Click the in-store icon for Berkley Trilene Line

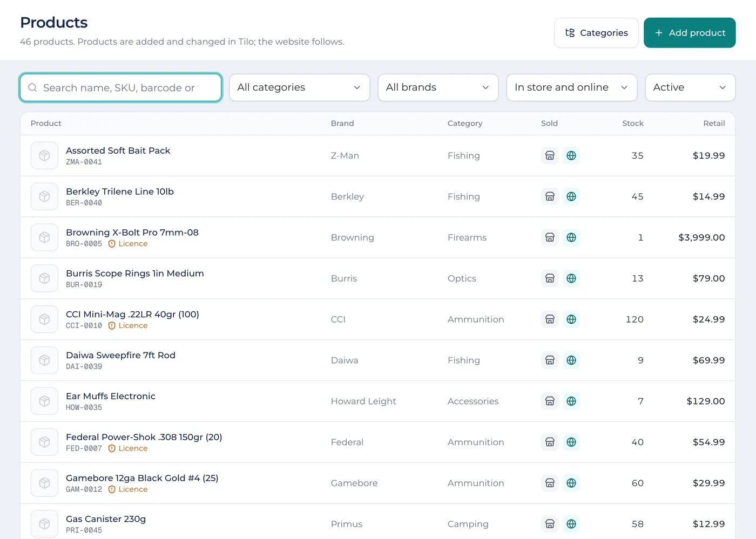pos(550,196)
